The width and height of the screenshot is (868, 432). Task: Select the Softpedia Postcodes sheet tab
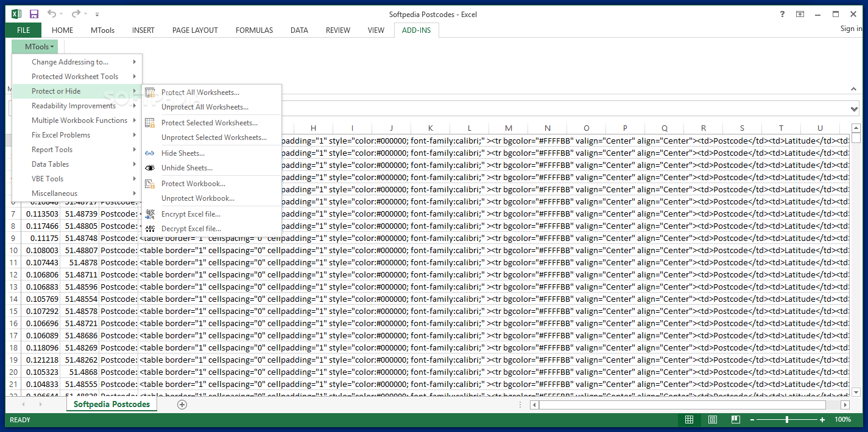click(111, 405)
